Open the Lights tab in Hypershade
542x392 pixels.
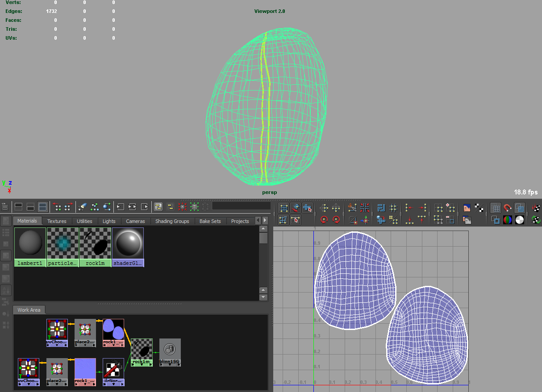(108, 221)
